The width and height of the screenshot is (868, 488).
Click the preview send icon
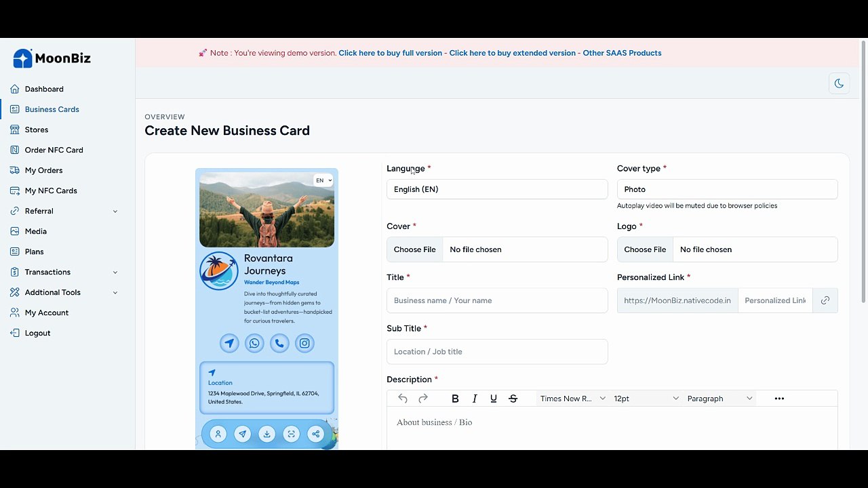[242, 434]
